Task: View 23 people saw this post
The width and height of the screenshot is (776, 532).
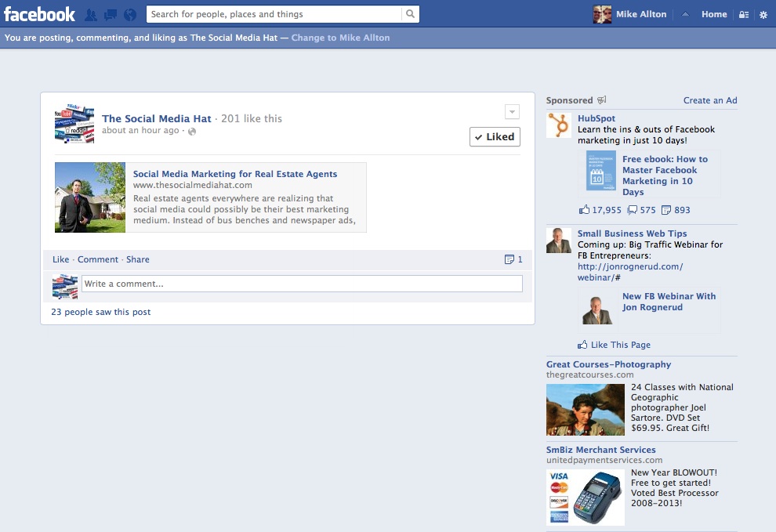Action: [x=101, y=312]
